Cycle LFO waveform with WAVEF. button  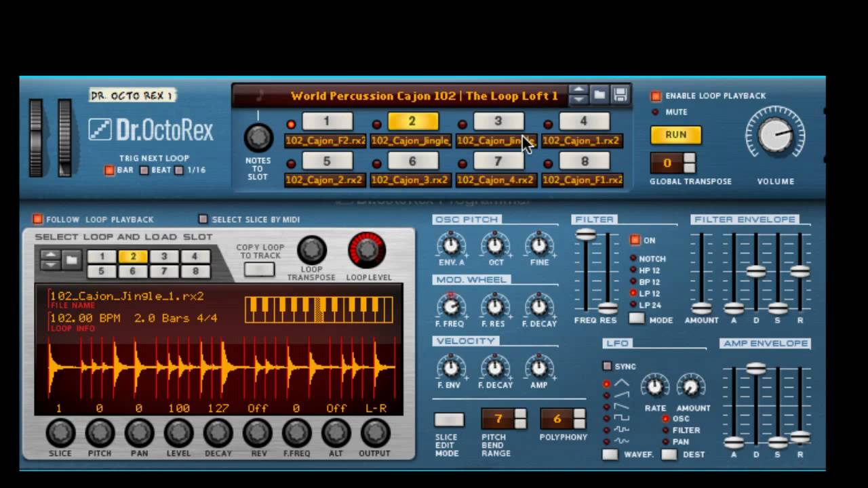tap(610, 454)
